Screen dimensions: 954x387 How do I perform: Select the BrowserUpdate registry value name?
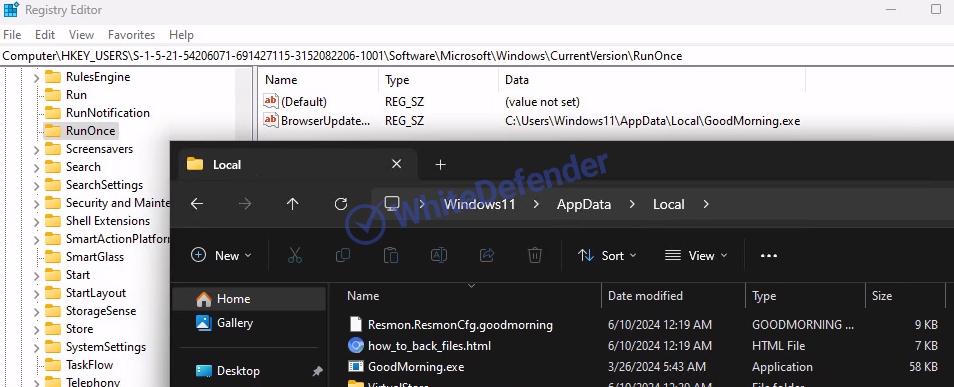click(x=325, y=121)
